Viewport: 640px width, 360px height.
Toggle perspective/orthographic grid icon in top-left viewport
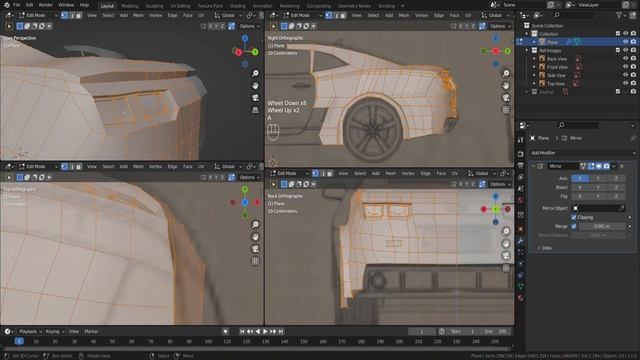(255, 110)
